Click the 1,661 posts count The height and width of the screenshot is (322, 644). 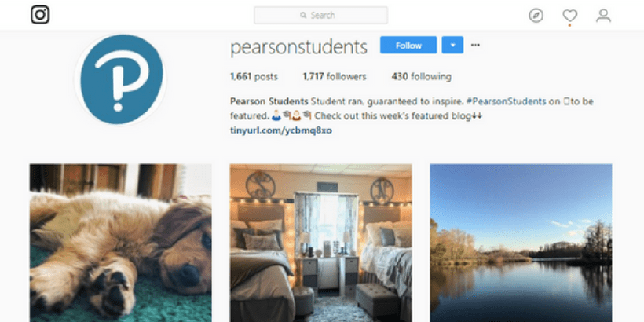(254, 76)
